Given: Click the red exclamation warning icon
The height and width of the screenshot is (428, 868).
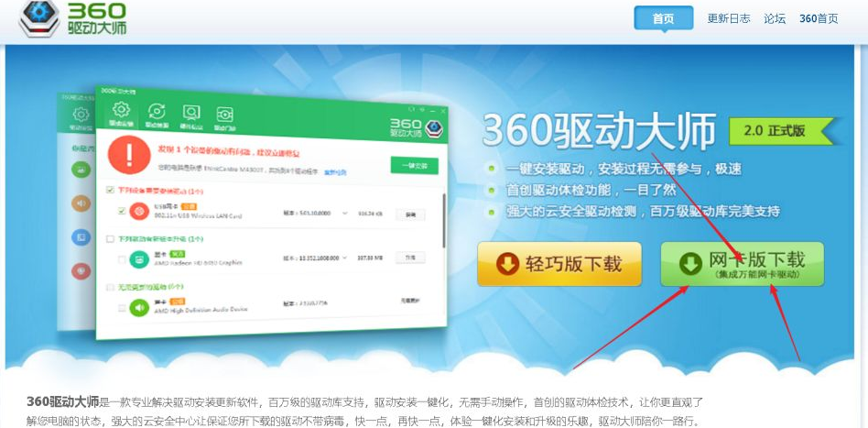Looking at the screenshot, I should 128,157.
